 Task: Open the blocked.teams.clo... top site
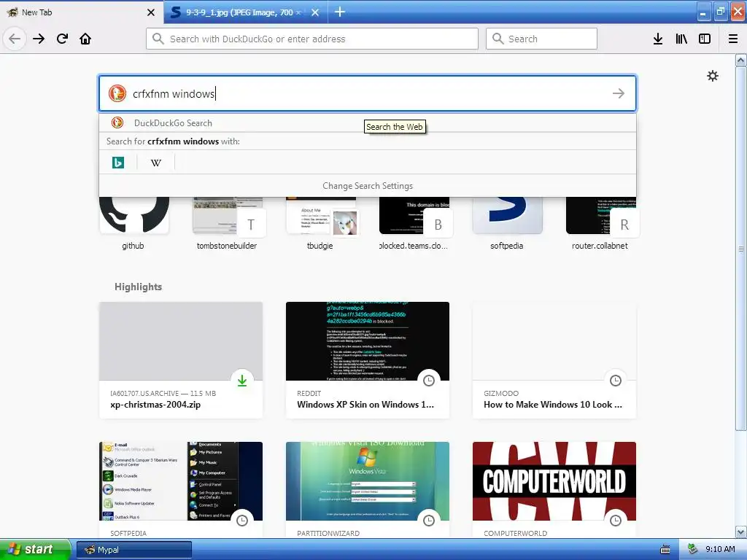pos(414,224)
